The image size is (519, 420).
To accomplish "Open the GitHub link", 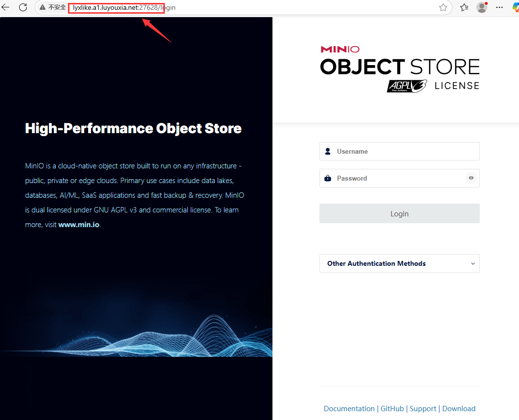I will point(392,409).
